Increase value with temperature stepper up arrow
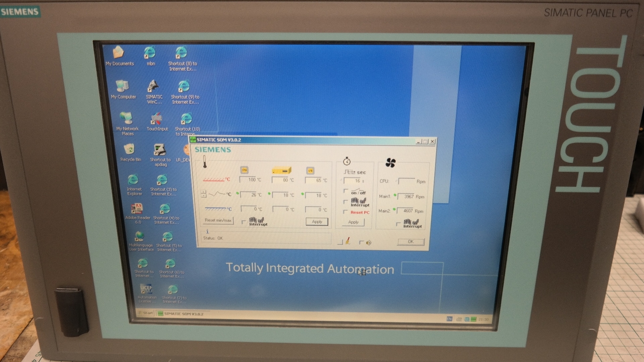 click(x=203, y=192)
